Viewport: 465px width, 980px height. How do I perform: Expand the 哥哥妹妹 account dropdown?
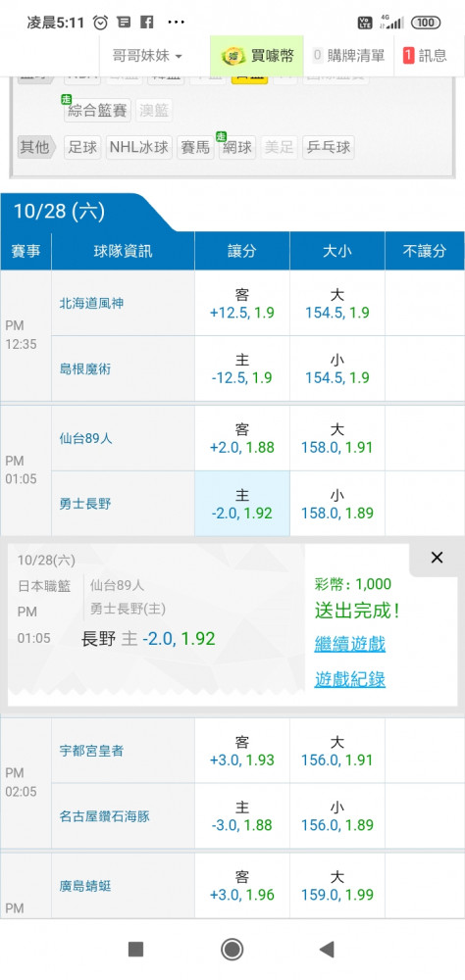tap(148, 56)
